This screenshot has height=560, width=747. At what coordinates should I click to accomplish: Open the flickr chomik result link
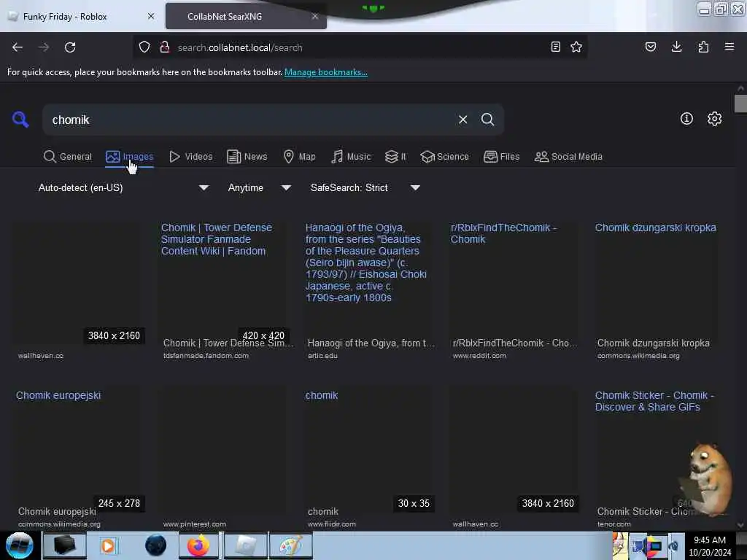pos(322,395)
